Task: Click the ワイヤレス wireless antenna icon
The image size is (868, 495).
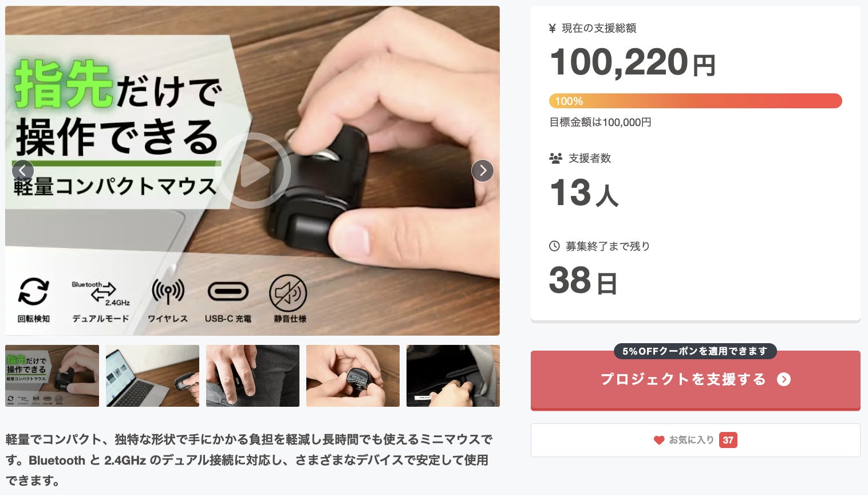Action: pyautogui.click(x=168, y=292)
